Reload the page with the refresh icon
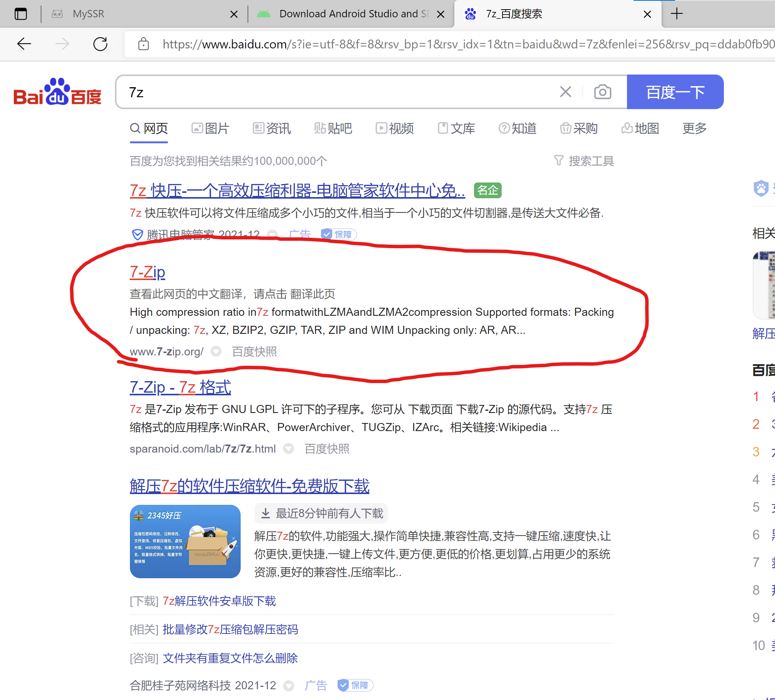Image resolution: width=775 pixels, height=700 pixels. coord(100,44)
